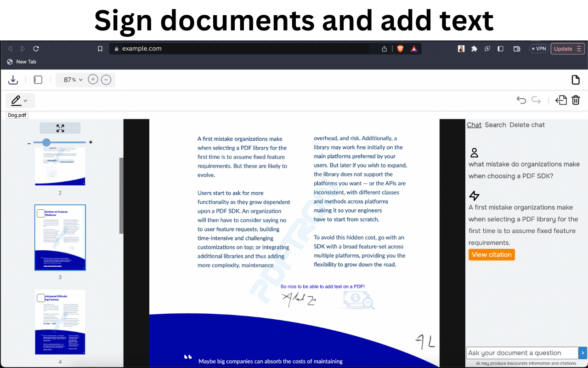This screenshot has height=368, width=588.
Task: Select the page 2 thumbnail
Action: tap(60, 167)
